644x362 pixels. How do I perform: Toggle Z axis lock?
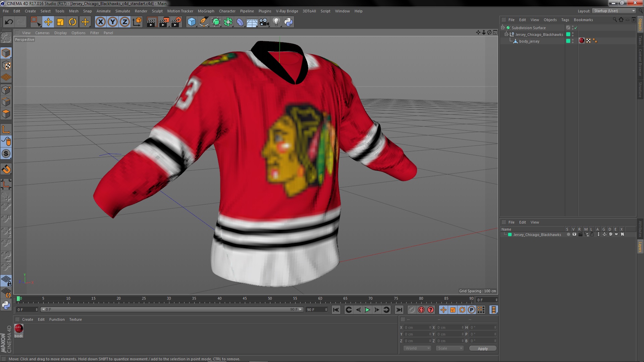click(x=125, y=22)
